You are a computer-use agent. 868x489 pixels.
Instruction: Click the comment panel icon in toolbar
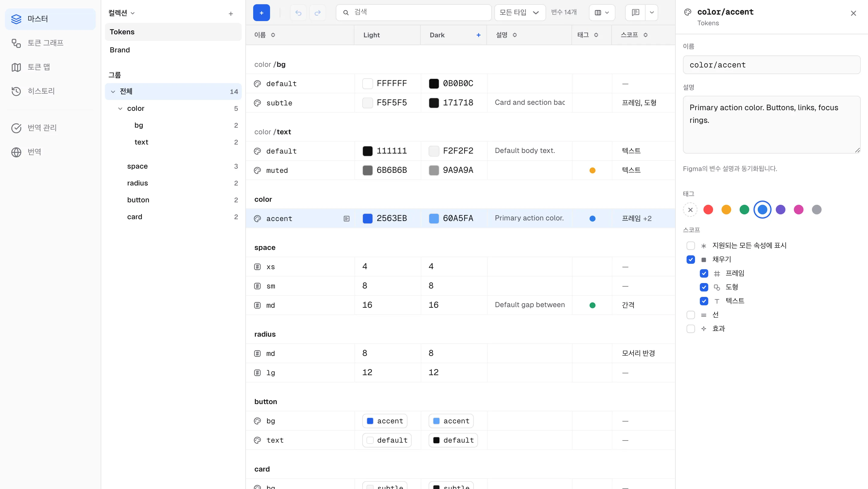tap(636, 13)
